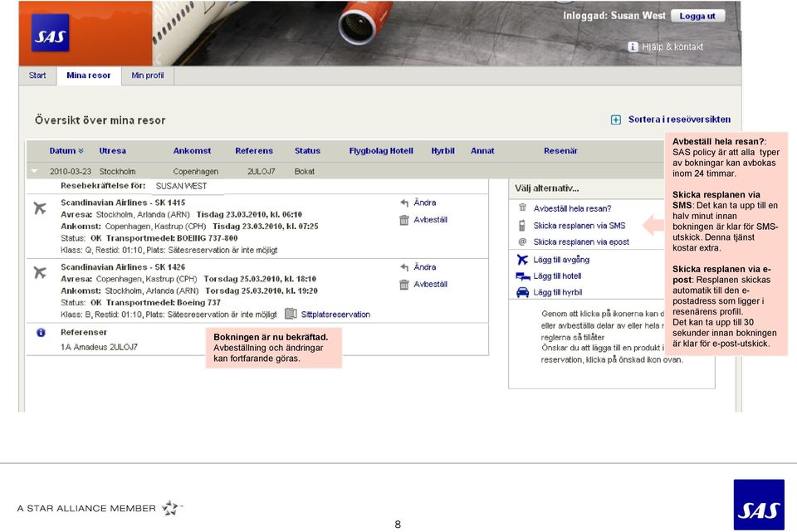The height and width of the screenshot is (532, 797).
Task: Click the SAS logo in the slide footer
Action: [x=759, y=505]
